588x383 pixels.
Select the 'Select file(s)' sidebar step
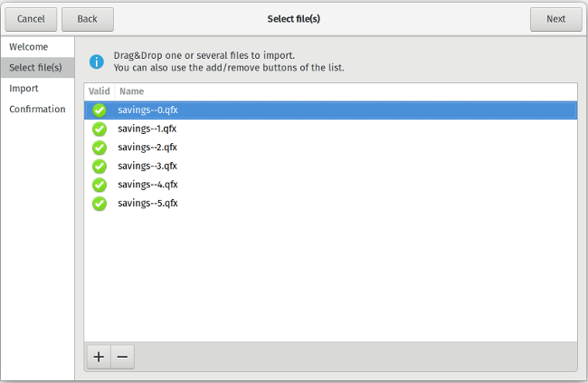pyautogui.click(x=35, y=68)
